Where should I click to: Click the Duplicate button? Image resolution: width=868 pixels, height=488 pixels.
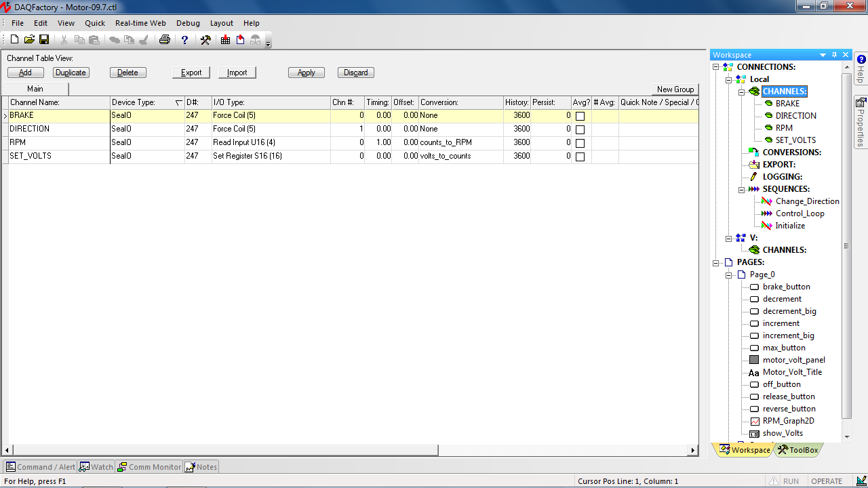tap(71, 73)
